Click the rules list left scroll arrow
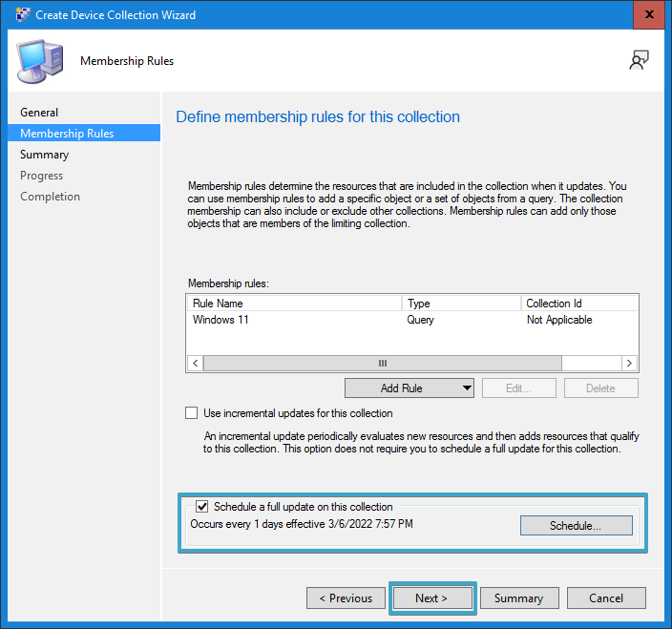Viewport: 672px width, 629px height. (196, 363)
